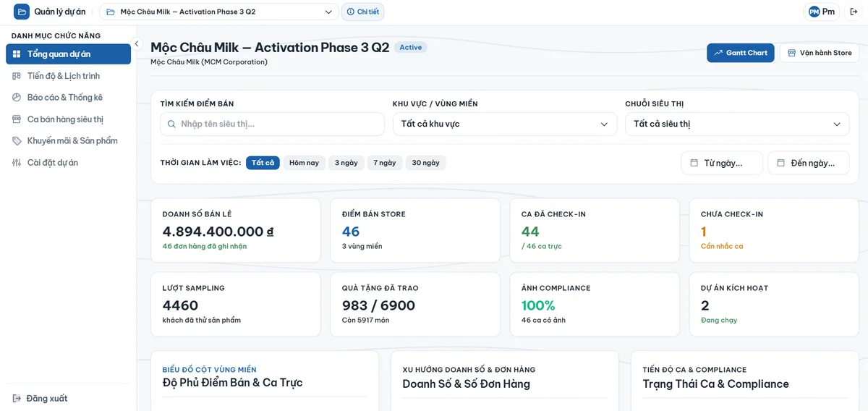868x411 pixels.
Task: Click the Dự án kích hoạt value 2
Action: click(705, 305)
